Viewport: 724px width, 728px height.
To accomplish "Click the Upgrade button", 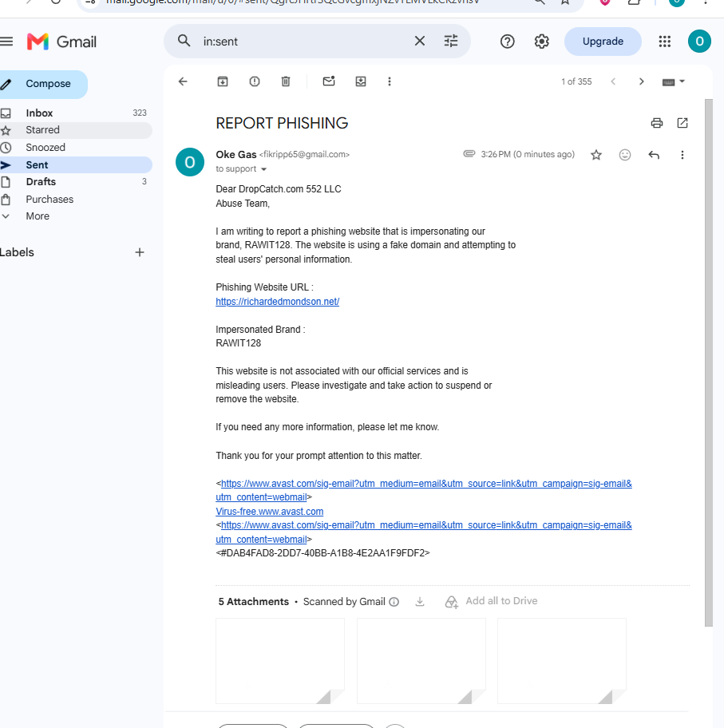I will (x=603, y=42).
